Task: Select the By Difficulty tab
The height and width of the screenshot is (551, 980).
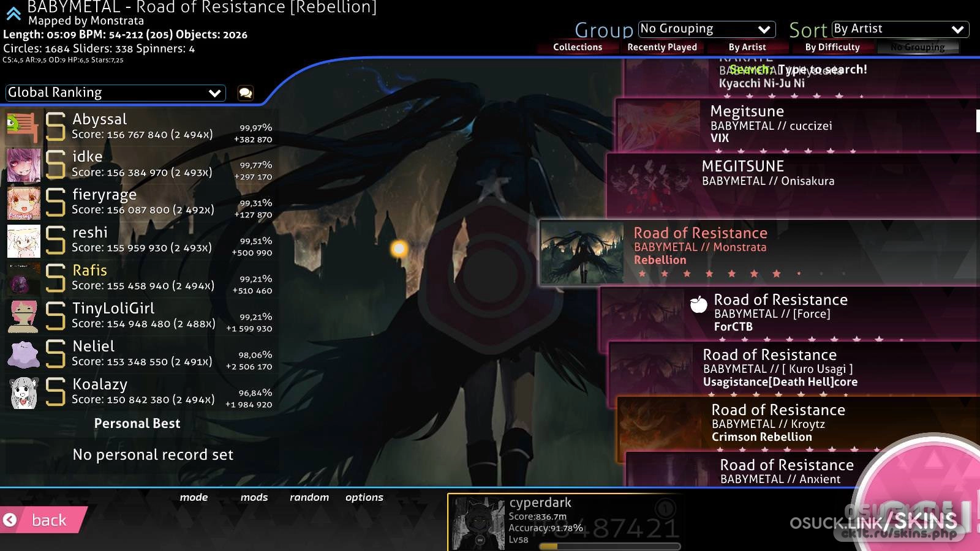Action: coord(832,47)
